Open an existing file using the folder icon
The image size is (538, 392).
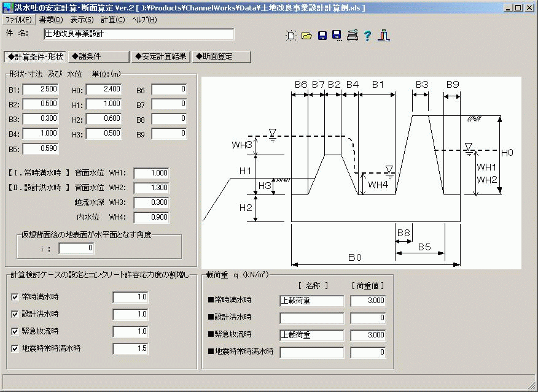(x=306, y=34)
